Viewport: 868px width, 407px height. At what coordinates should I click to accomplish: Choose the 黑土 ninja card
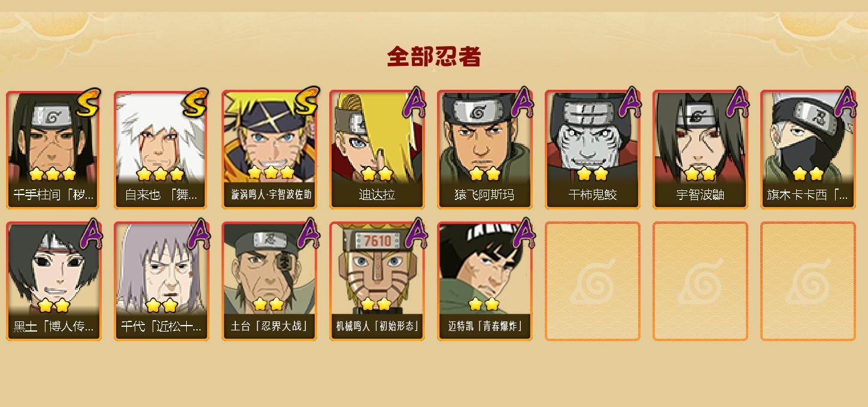[54, 281]
